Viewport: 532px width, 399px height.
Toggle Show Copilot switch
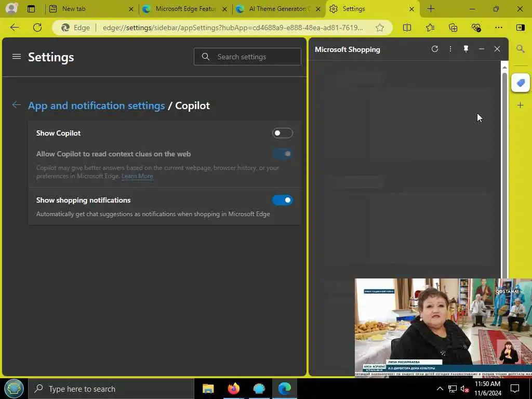pyautogui.click(x=282, y=133)
